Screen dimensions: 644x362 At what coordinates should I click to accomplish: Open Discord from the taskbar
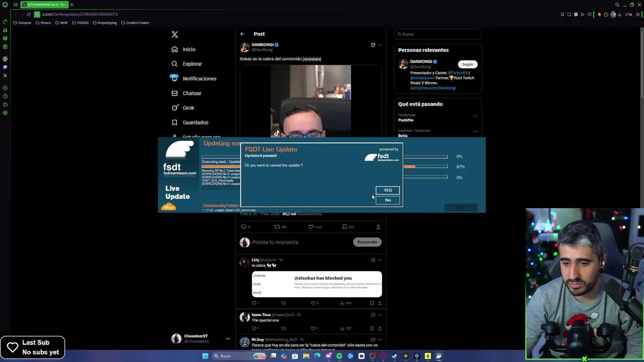point(328,356)
